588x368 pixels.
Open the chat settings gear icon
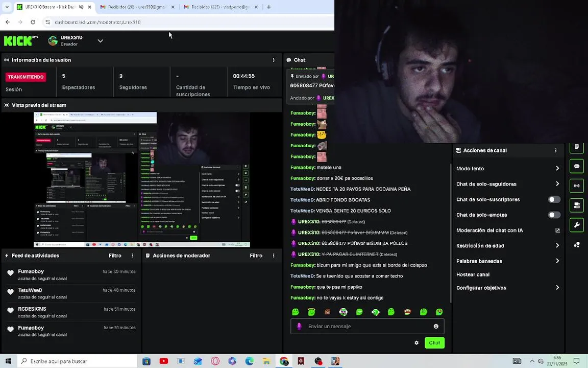tap(416, 343)
